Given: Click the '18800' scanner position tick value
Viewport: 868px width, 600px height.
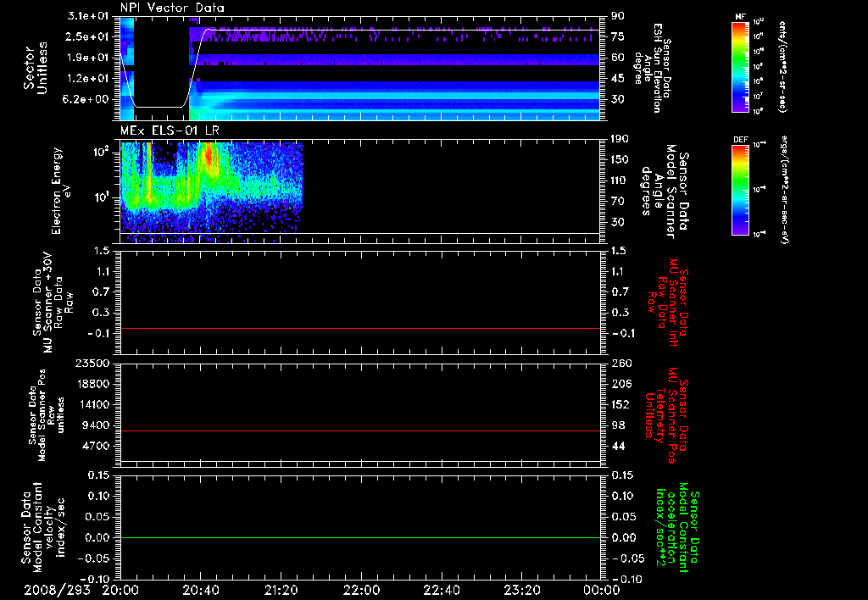Looking at the screenshot, I should tap(92, 384).
